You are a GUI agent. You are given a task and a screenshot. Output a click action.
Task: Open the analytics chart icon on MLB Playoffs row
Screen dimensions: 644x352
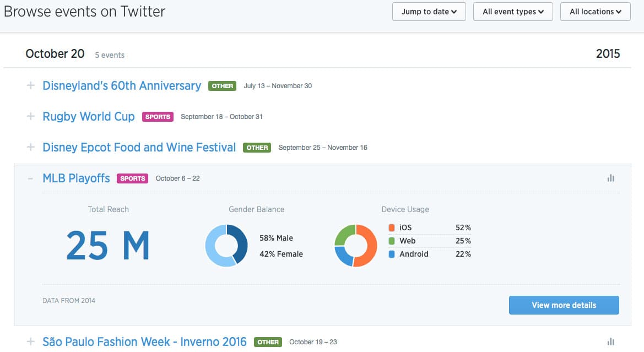pyautogui.click(x=610, y=178)
